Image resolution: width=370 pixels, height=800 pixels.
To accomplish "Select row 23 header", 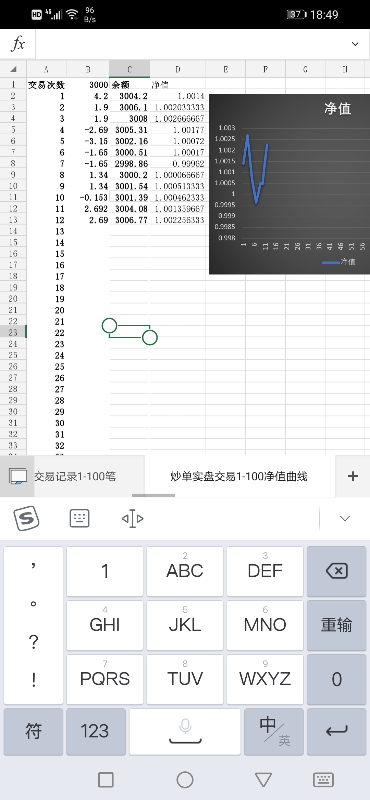I will 13,332.
